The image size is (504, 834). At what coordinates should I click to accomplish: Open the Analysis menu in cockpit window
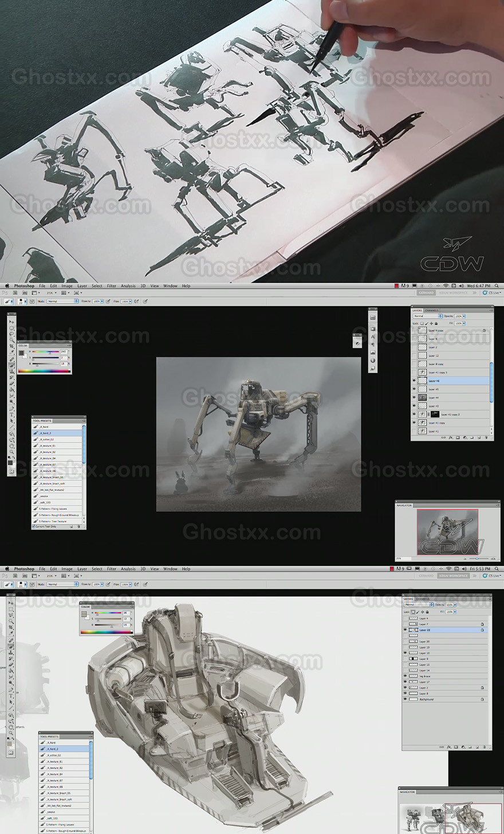[x=128, y=569]
